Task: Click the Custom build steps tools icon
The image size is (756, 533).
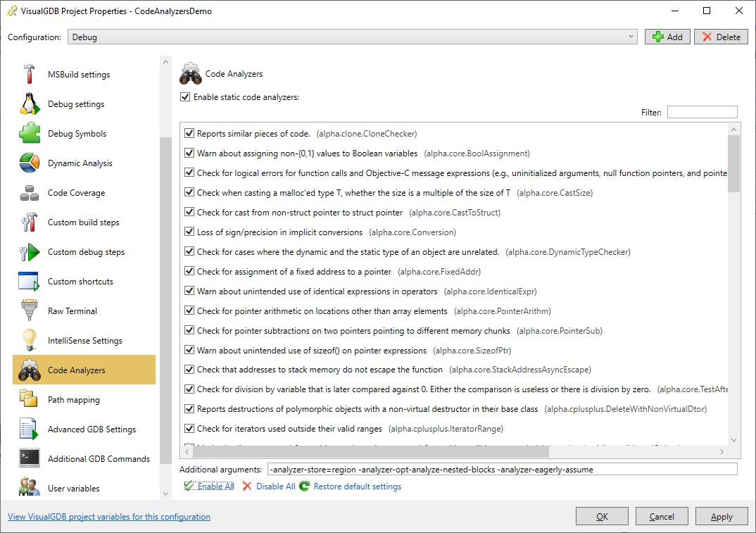Action: point(30,222)
